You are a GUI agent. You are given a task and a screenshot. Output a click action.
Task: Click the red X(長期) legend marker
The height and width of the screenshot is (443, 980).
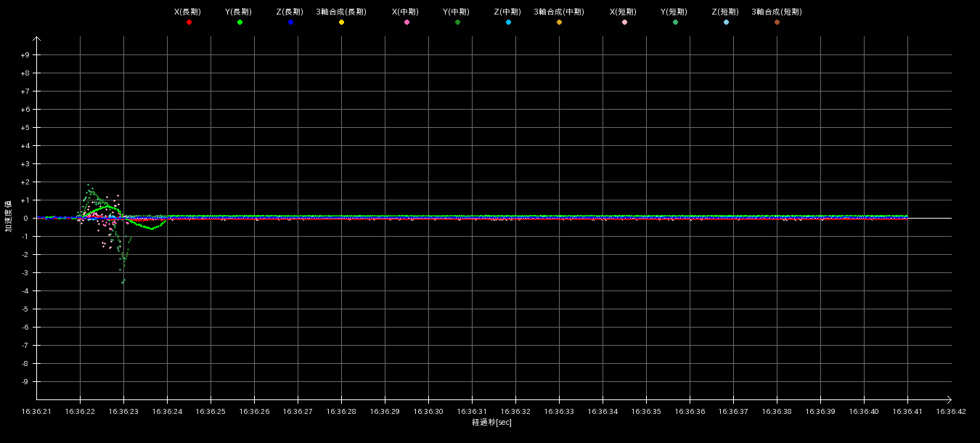[x=189, y=23]
